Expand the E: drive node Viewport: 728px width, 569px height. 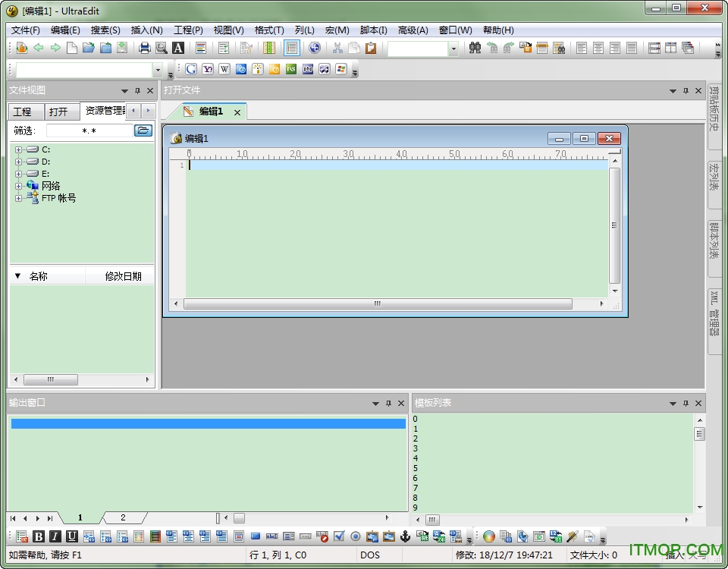[x=18, y=174]
